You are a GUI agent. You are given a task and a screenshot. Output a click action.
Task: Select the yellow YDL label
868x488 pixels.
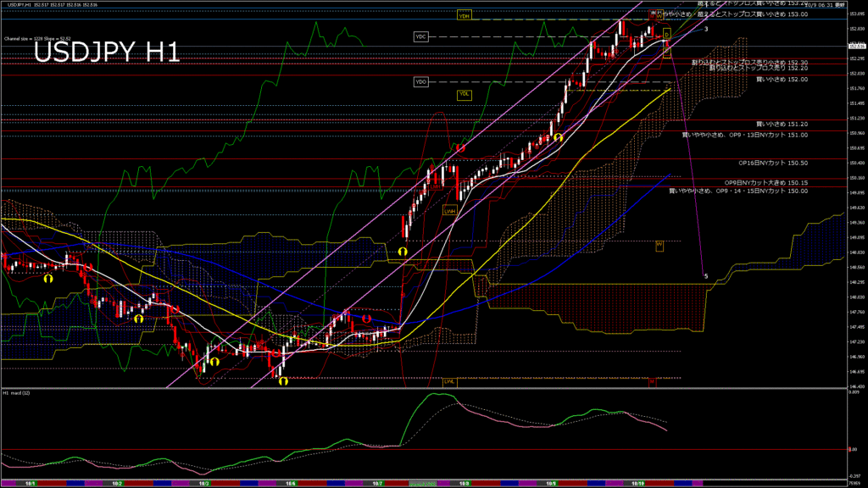pos(464,94)
